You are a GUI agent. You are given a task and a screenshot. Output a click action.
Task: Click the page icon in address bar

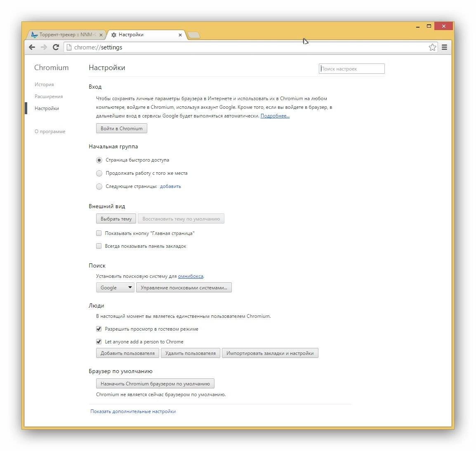(69, 47)
